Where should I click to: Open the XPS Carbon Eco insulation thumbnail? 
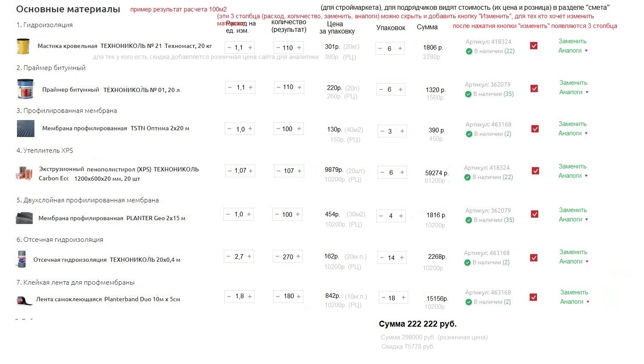tap(24, 174)
